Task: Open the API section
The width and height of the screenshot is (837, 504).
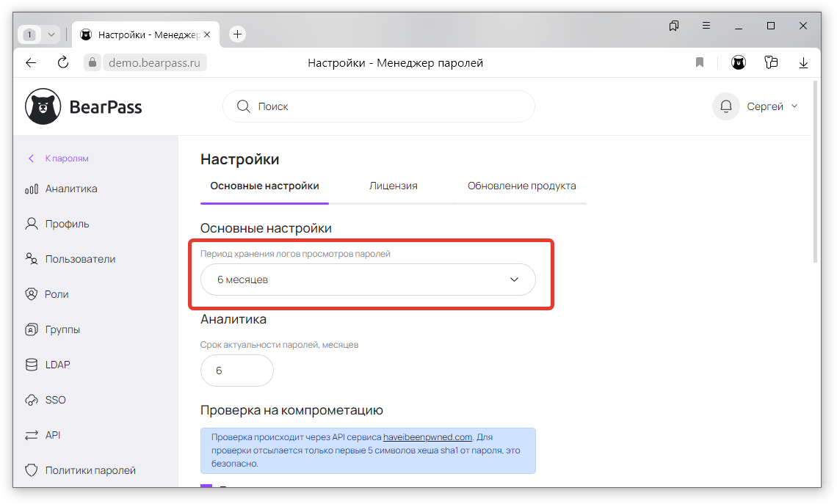Action: point(52,435)
